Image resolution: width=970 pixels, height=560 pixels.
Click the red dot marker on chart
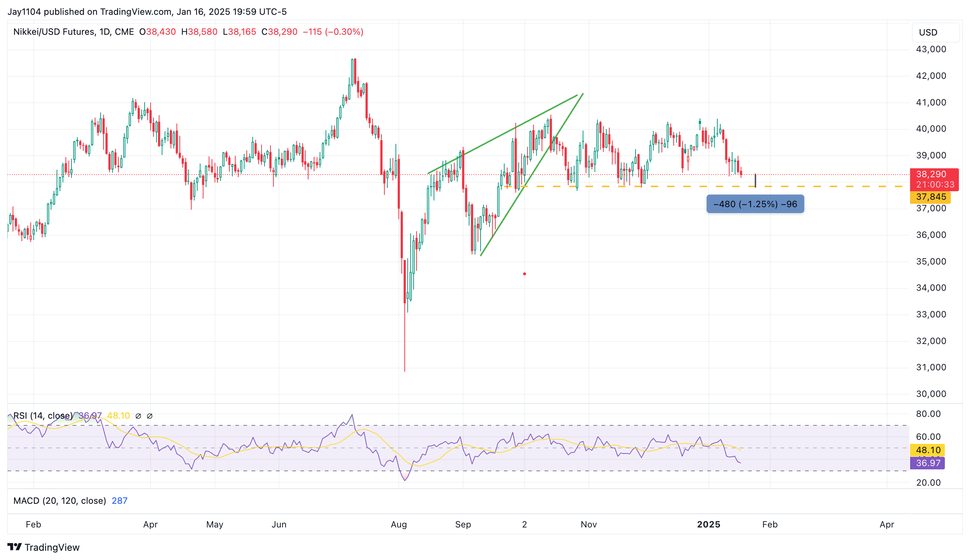[524, 274]
